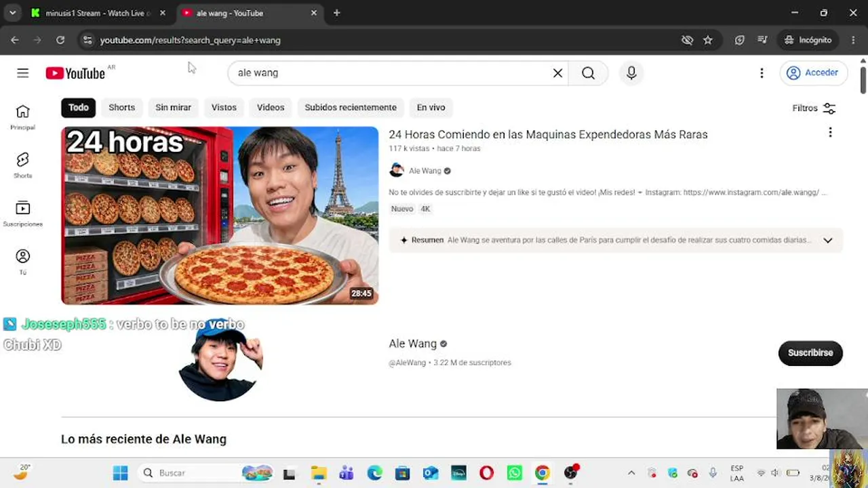This screenshot has width=868, height=488.
Task: Open Outlook from the taskbar
Action: click(431, 473)
